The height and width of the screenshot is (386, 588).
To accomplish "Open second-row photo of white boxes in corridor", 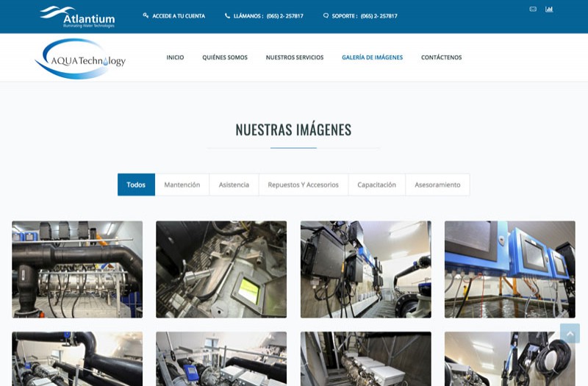I will tap(365, 359).
